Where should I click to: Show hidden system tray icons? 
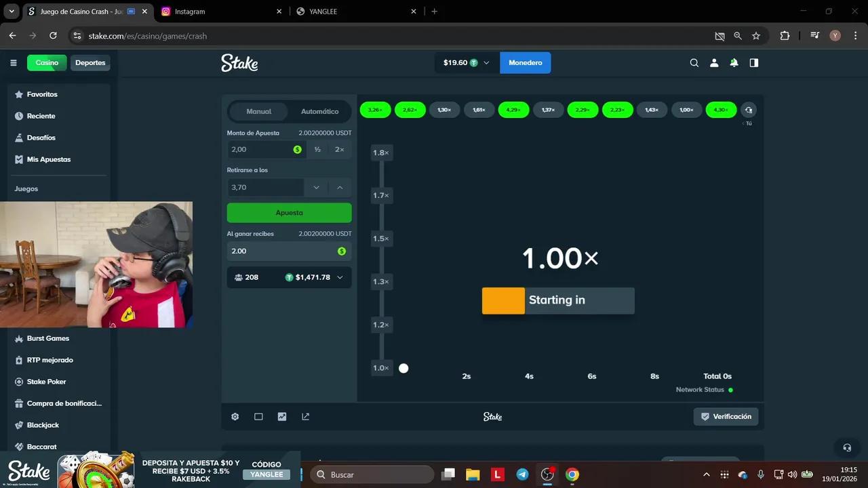pyautogui.click(x=706, y=474)
